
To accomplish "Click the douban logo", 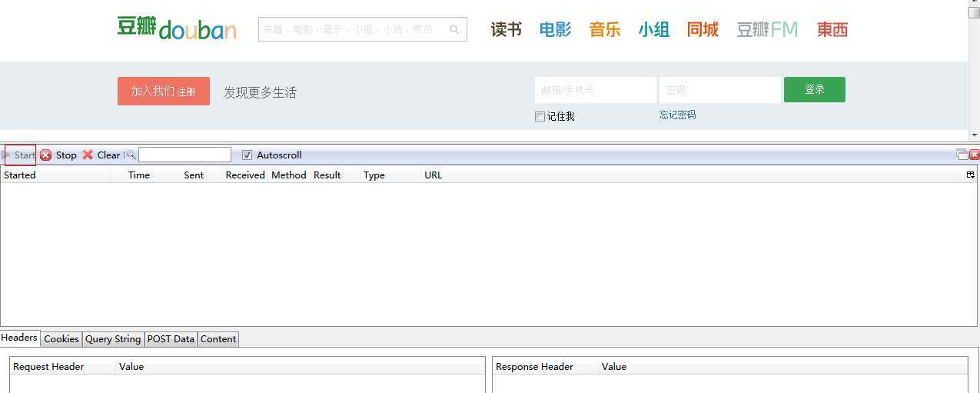I will (177, 28).
